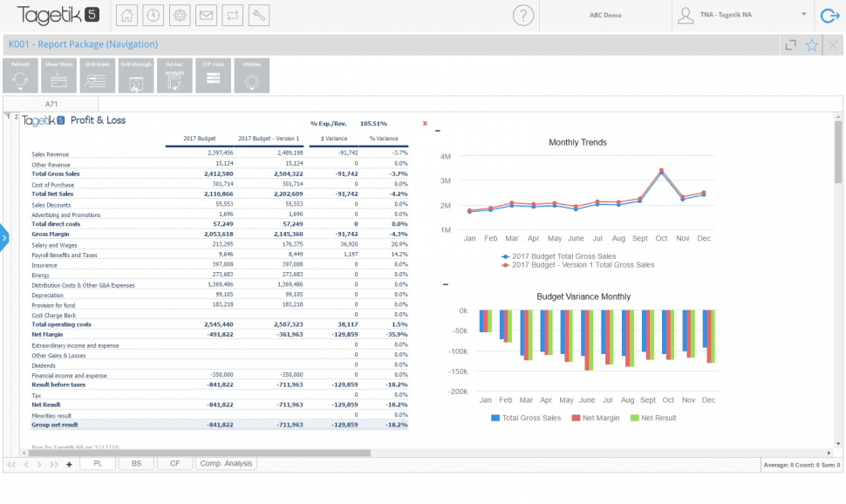This screenshot has width=846, height=504.
Task: Collapse the Monthly Trends chart with minus
Action: point(438,131)
